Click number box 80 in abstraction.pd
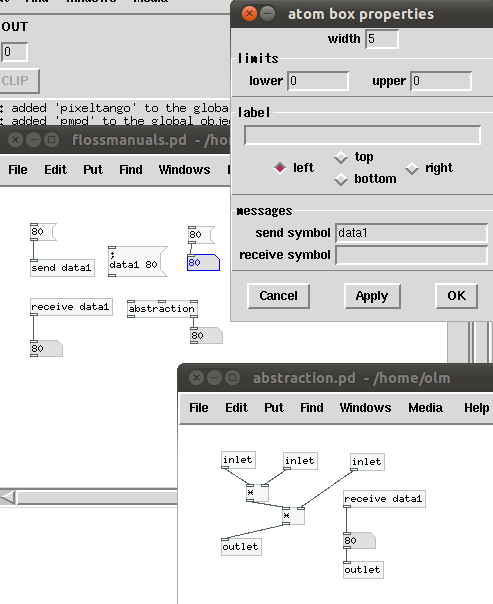Screen dimensions: 493x604 point(359,541)
